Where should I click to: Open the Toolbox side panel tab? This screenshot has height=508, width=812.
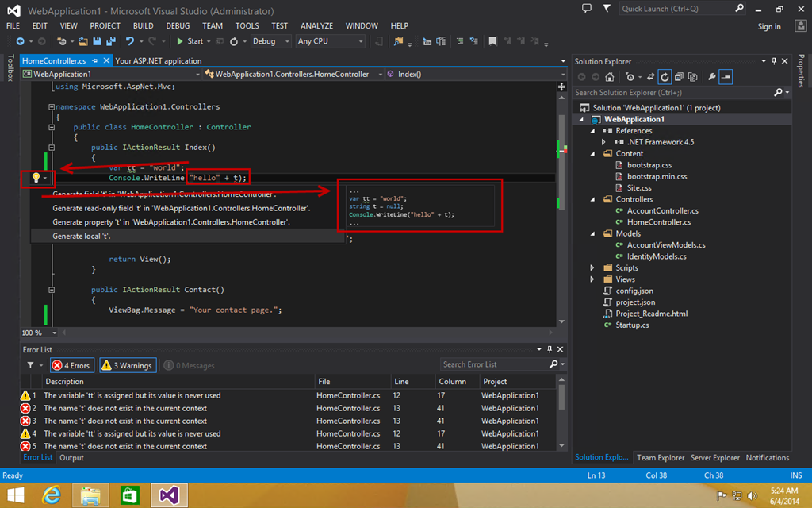10,68
